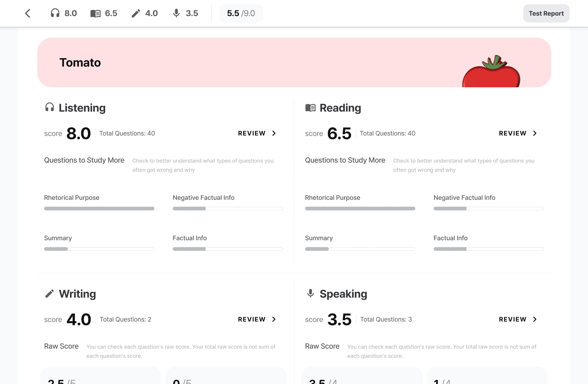Click the chevron next to Listening REVIEW
This screenshot has height=384, width=588.
pyautogui.click(x=274, y=134)
